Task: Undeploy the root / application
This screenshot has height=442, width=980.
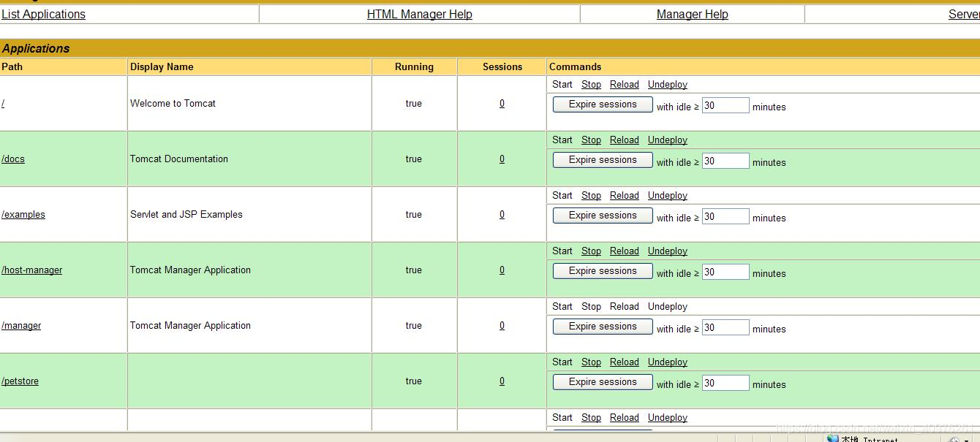Action: 668,84
